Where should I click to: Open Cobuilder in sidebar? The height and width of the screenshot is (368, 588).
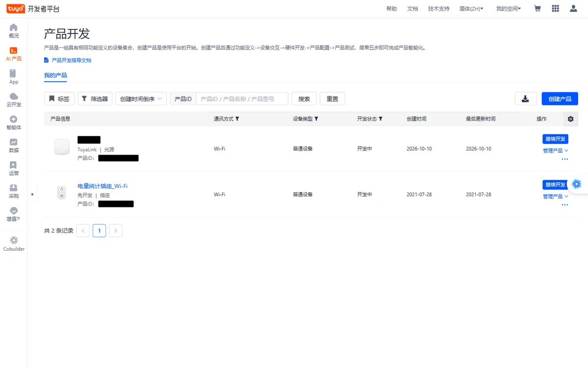tap(14, 243)
